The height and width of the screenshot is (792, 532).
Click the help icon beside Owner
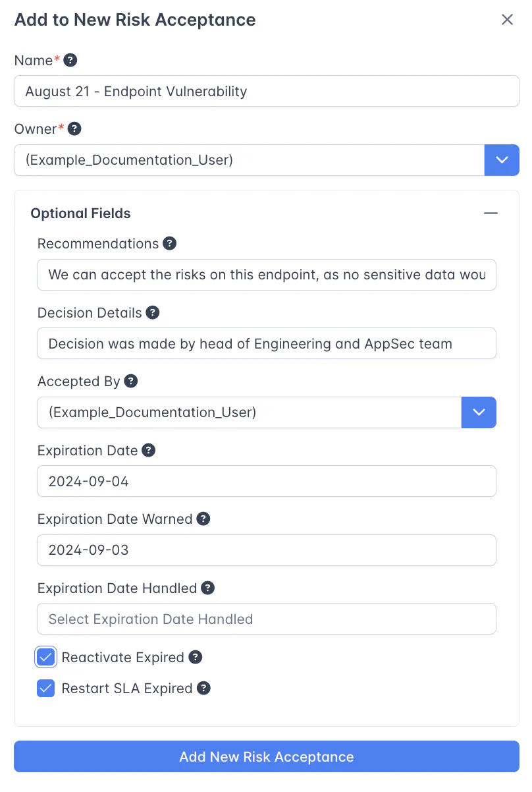coord(74,128)
